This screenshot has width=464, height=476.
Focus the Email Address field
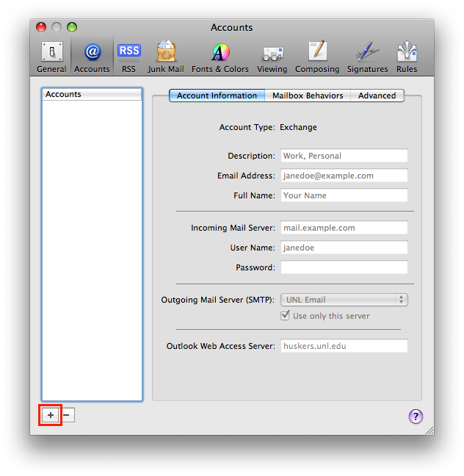[x=344, y=176]
